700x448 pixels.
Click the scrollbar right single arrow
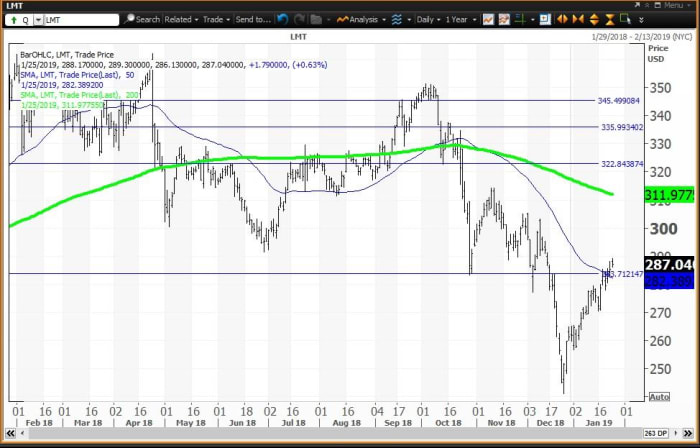(676, 433)
